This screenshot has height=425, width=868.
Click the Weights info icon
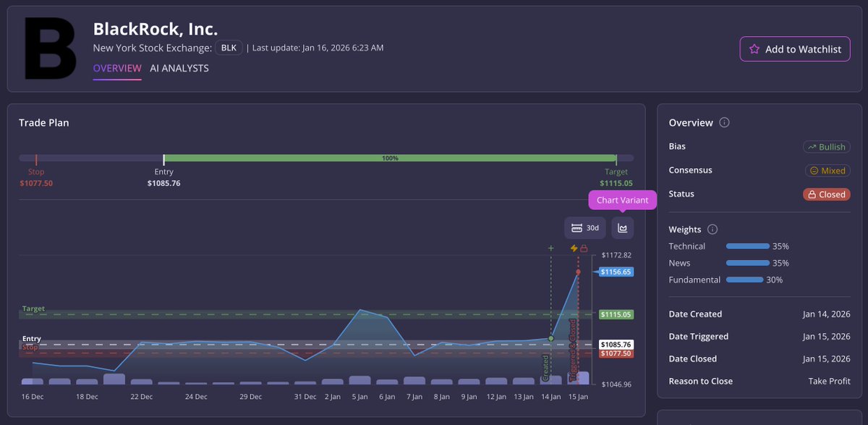[x=712, y=230]
